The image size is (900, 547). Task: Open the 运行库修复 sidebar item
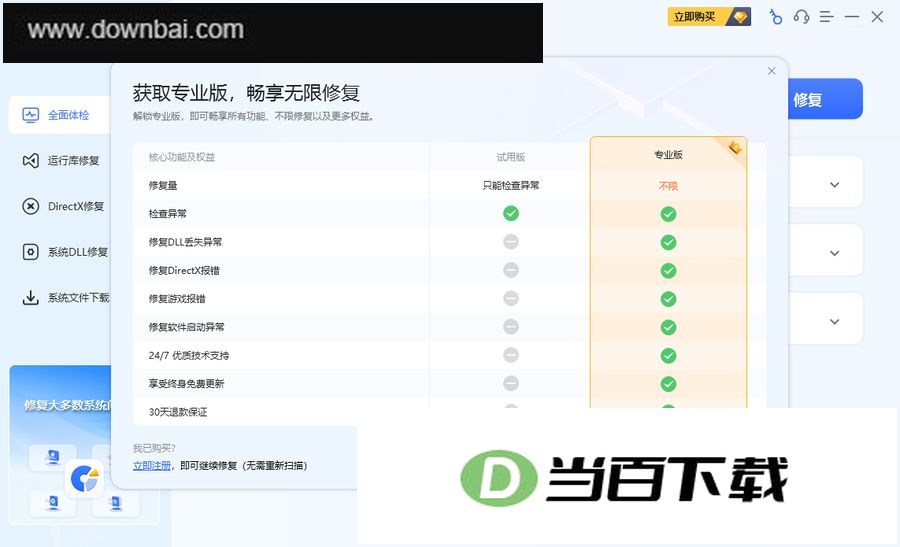point(61,161)
